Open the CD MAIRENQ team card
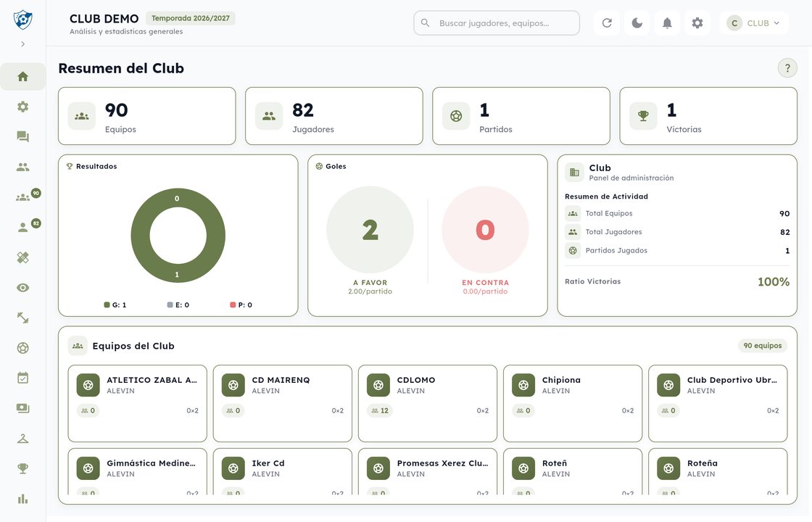Image resolution: width=812 pixels, height=522 pixels. (x=282, y=403)
